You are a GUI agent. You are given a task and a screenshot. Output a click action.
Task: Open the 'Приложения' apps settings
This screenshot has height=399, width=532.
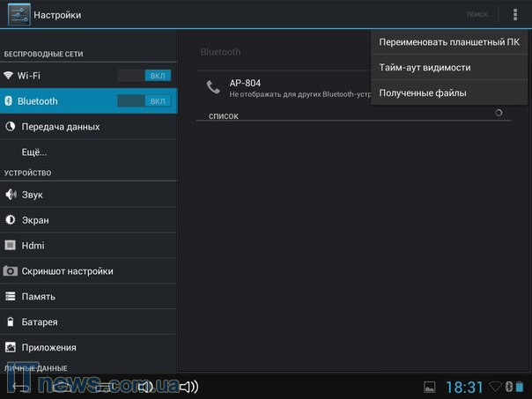[x=48, y=347]
